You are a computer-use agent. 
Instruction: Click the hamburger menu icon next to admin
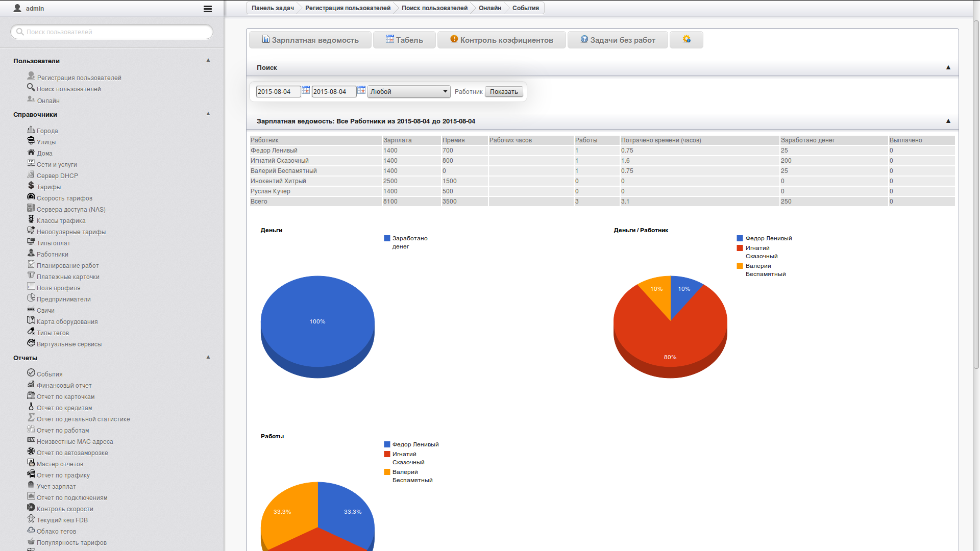point(207,9)
